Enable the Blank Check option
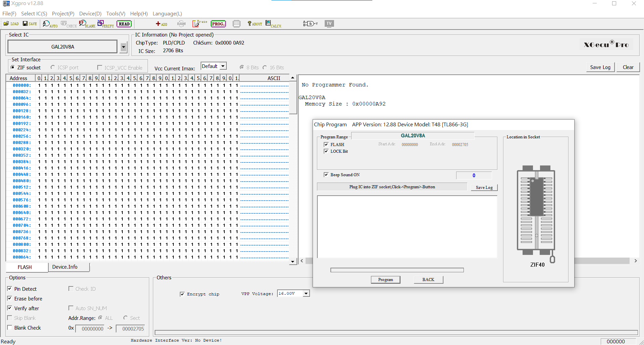This screenshot has width=644, height=345. pos(10,328)
